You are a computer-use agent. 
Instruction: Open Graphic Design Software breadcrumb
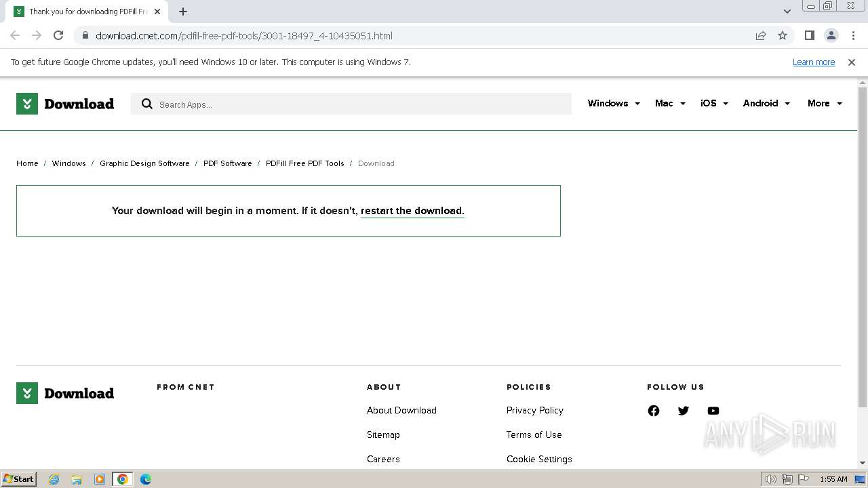click(144, 163)
